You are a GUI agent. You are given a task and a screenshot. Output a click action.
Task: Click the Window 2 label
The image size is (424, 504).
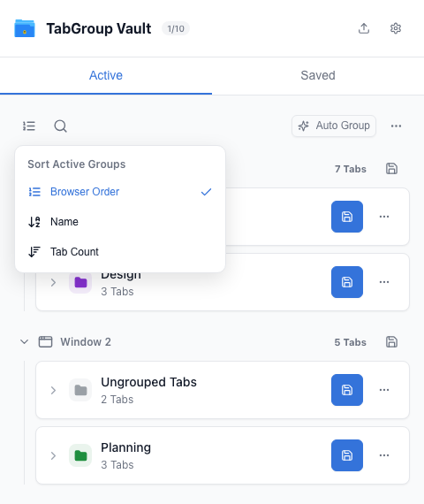(86, 341)
